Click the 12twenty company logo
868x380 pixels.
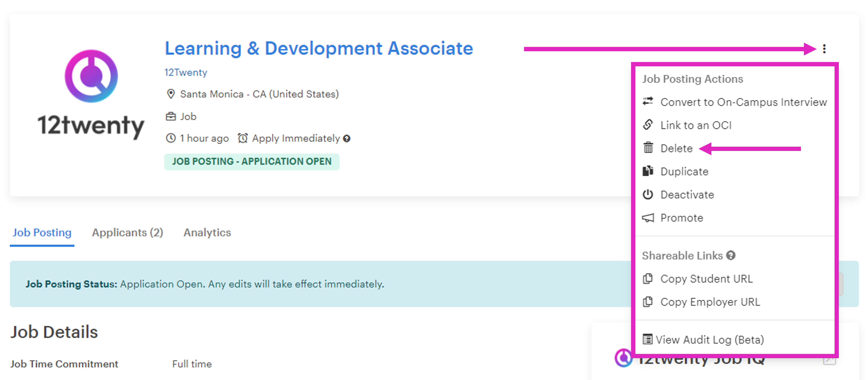tap(91, 94)
